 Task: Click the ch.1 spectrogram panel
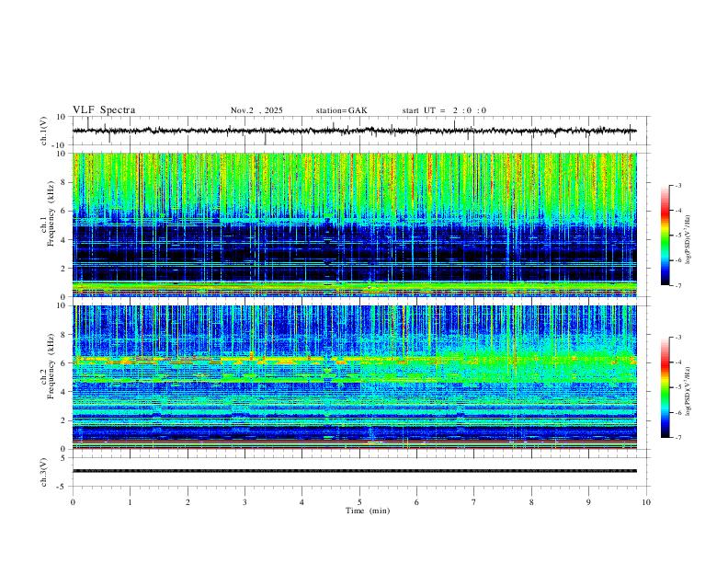(355, 224)
